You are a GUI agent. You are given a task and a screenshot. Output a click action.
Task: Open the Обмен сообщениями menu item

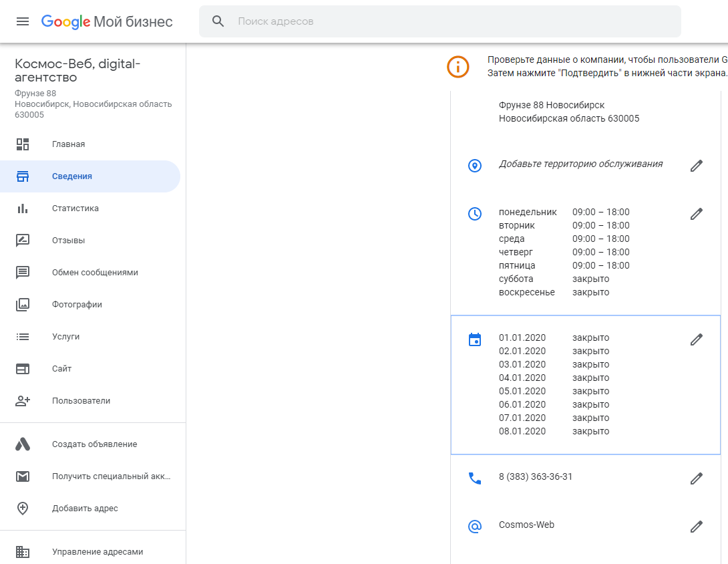[90, 272]
